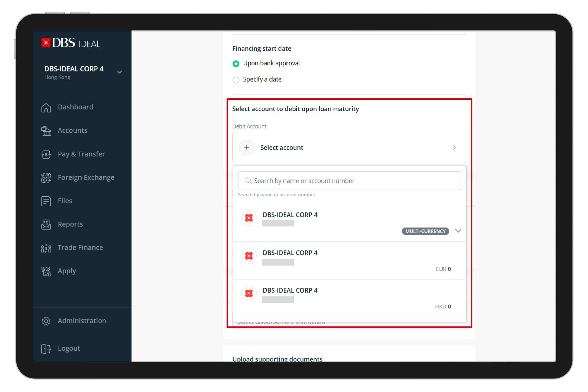Select Upon bank approval radio option
Image resolution: width=588 pixels, height=392 pixels.
236,64
